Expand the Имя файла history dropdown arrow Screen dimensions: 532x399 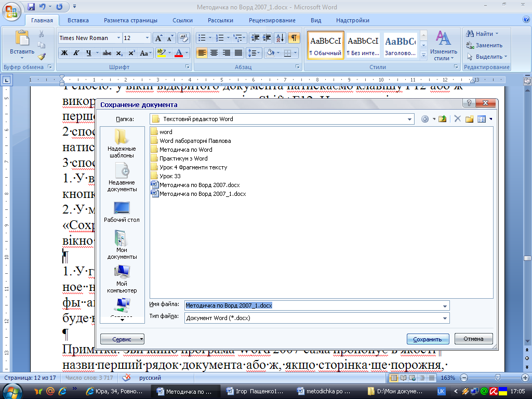click(445, 307)
